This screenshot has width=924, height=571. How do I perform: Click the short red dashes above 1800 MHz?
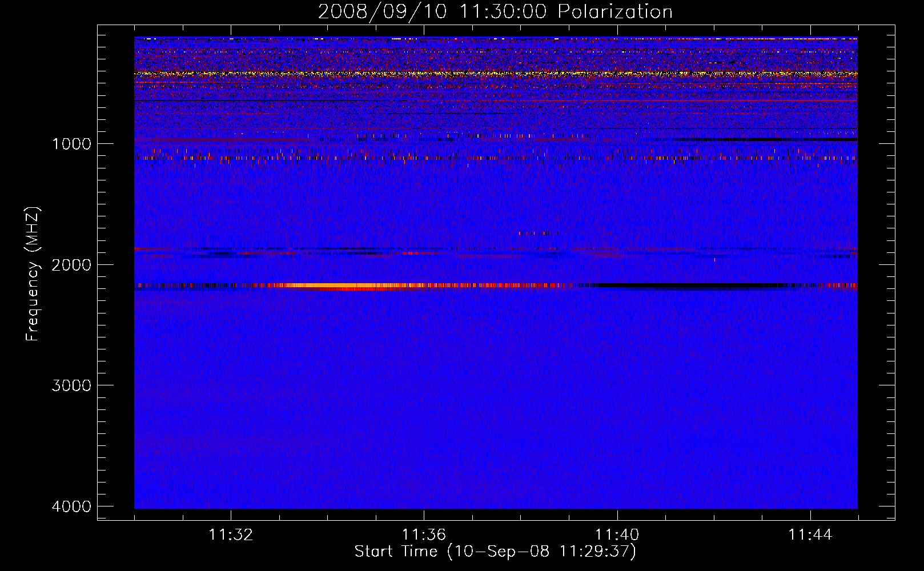coord(538,233)
